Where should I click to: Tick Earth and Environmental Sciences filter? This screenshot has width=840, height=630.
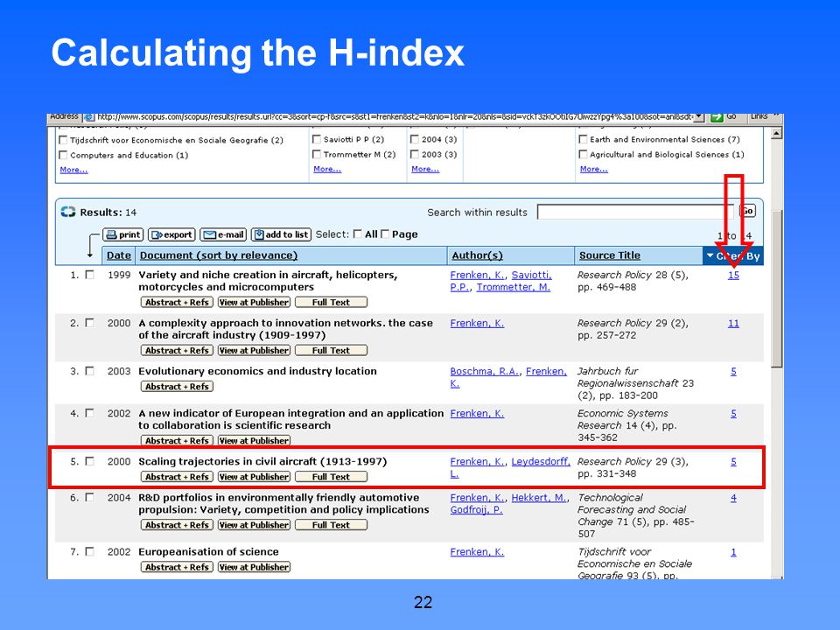(583, 139)
